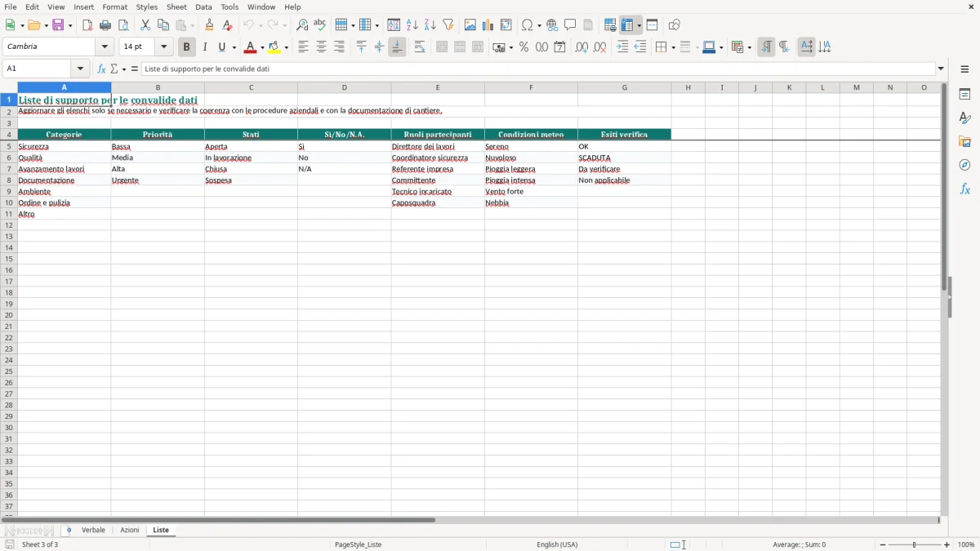Image resolution: width=980 pixels, height=551 pixels.
Task: Expand the formula bar
Action: tap(941, 69)
